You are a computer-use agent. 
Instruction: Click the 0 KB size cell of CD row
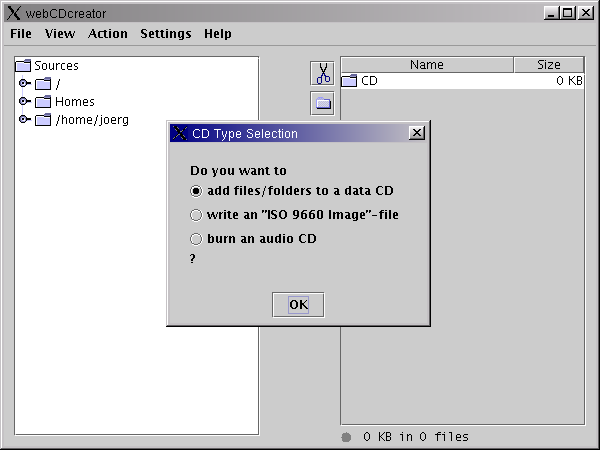point(569,81)
